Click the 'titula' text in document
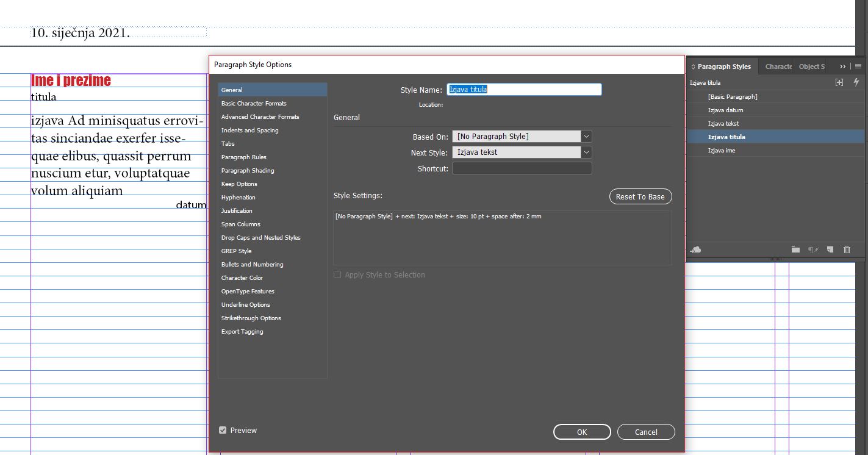The image size is (868, 455). coord(43,97)
